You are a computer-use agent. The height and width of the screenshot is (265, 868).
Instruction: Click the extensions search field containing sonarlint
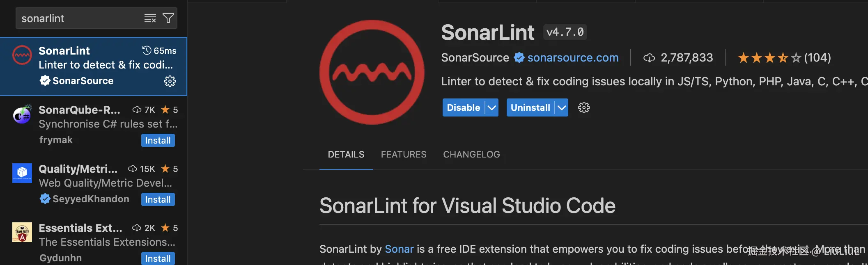[78, 18]
